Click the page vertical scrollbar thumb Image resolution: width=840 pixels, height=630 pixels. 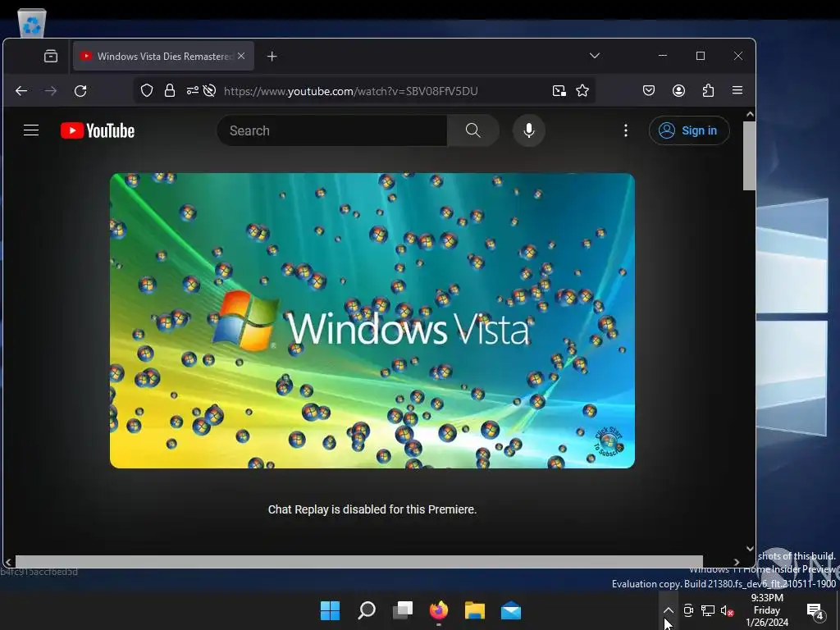[x=750, y=155]
